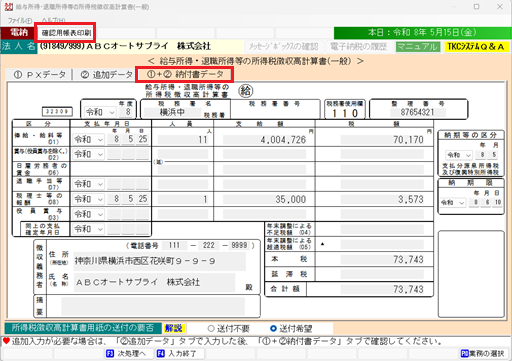Select the 送付希望 radio button
Image resolution: width=512 pixels, height=361 pixels.
coord(273,329)
